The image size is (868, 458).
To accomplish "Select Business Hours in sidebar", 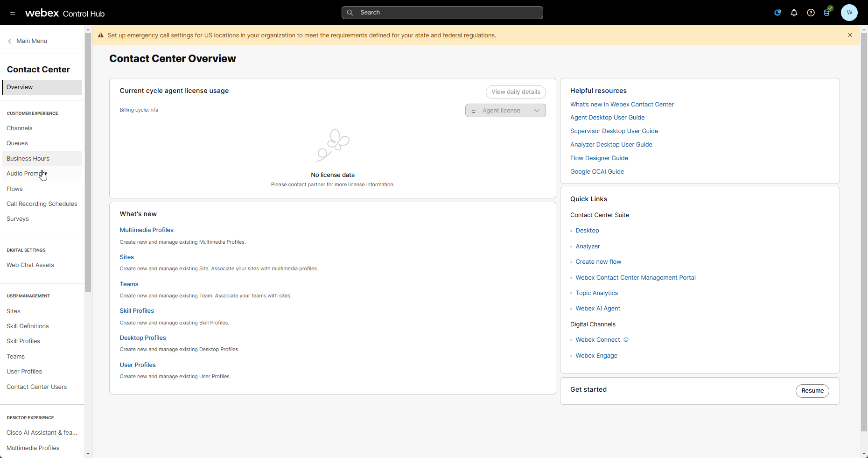I will tap(28, 159).
